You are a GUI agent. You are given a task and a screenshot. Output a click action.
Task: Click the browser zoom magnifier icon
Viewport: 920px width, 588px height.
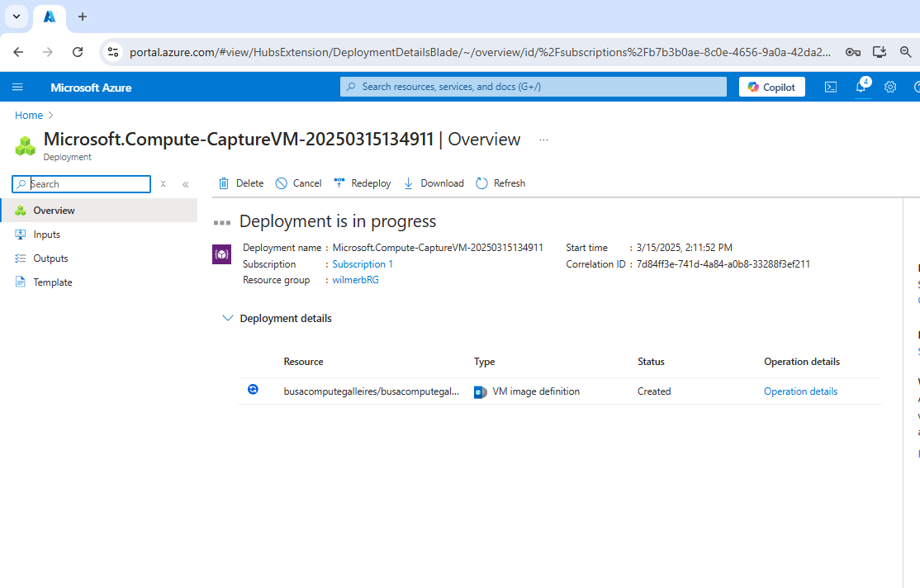[x=905, y=52]
